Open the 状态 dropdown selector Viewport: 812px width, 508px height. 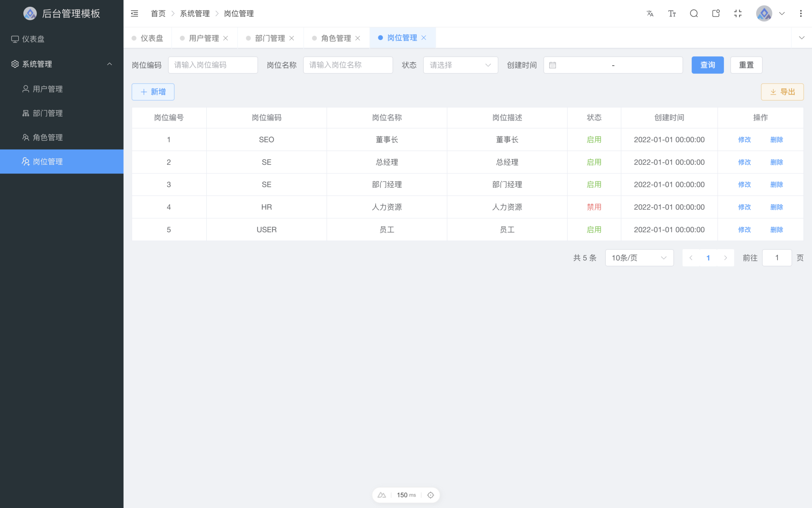(460, 65)
